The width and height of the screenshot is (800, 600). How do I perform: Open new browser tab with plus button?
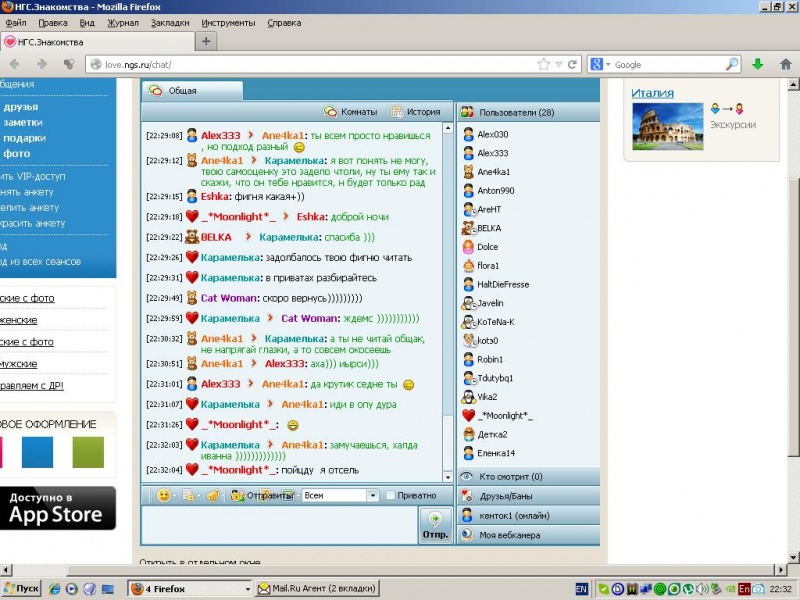click(206, 41)
